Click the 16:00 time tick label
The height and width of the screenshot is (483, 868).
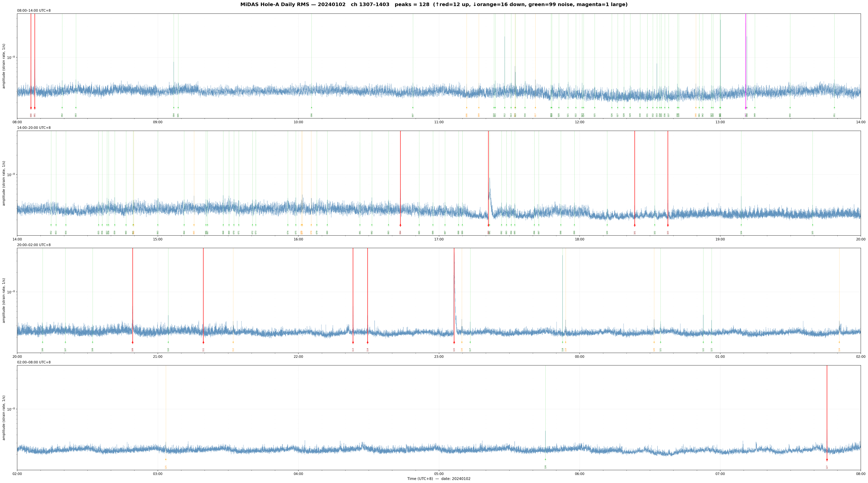click(298, 239)
